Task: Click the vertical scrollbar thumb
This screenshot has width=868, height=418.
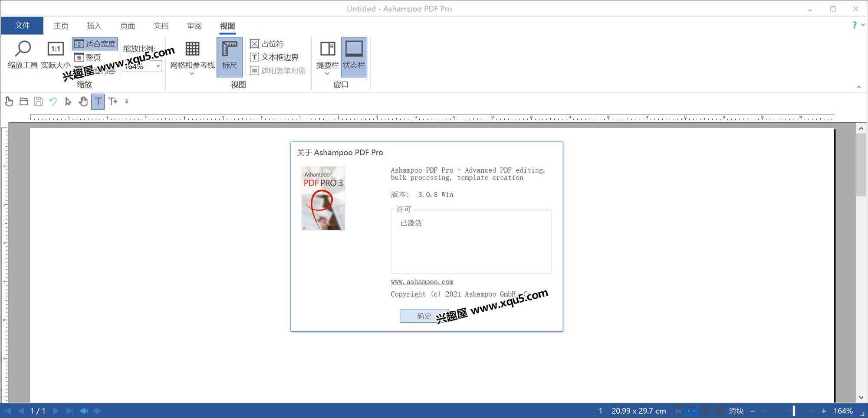Action: coord(861,165)
